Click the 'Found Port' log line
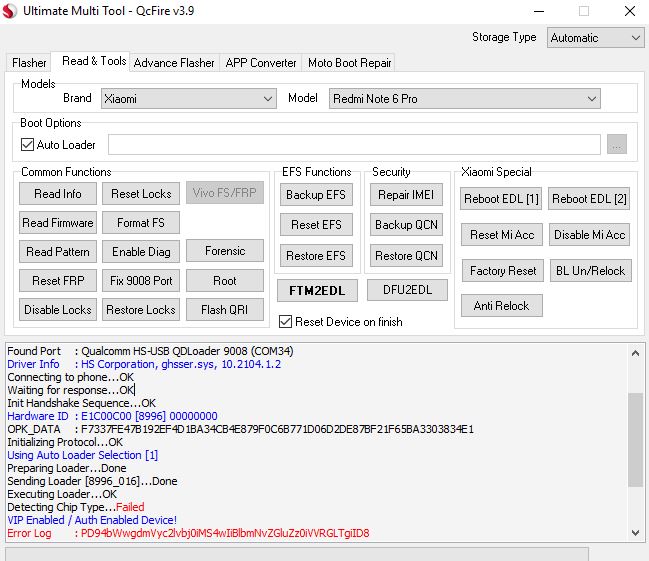649x561 pixels. click(x=150, y=351)
